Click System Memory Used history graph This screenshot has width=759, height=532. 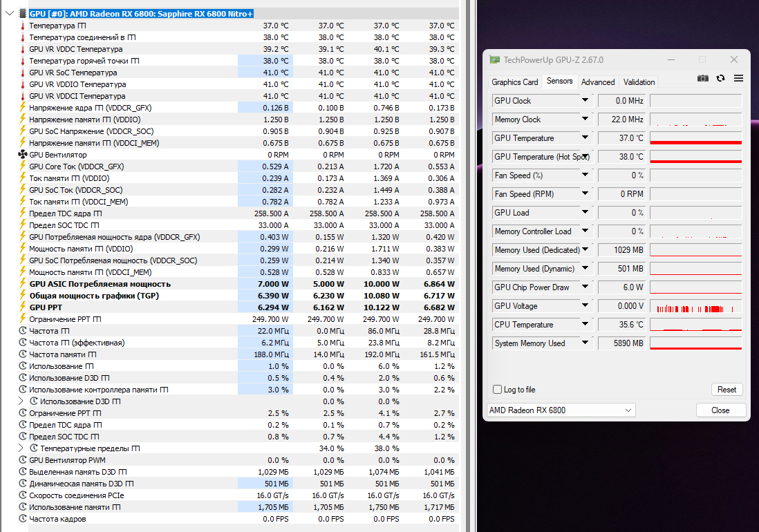(x=695, y=343)
